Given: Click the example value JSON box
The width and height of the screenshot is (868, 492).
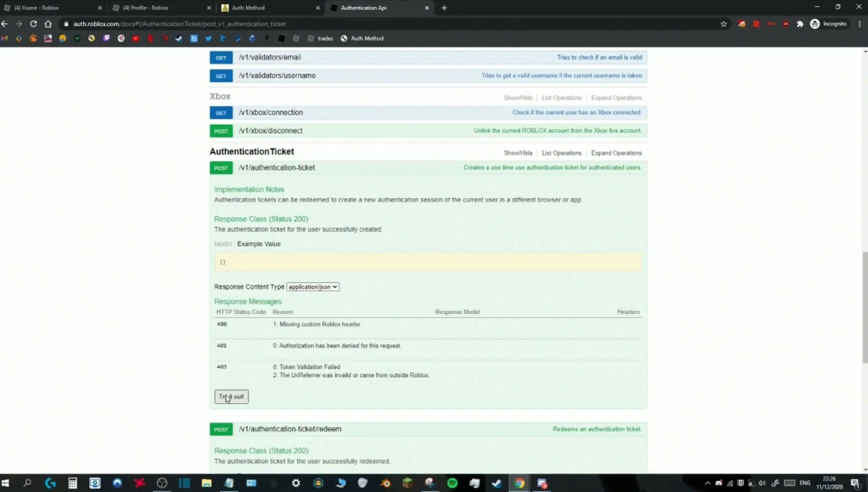Looking at the screenshot, I should click(428, 262).
